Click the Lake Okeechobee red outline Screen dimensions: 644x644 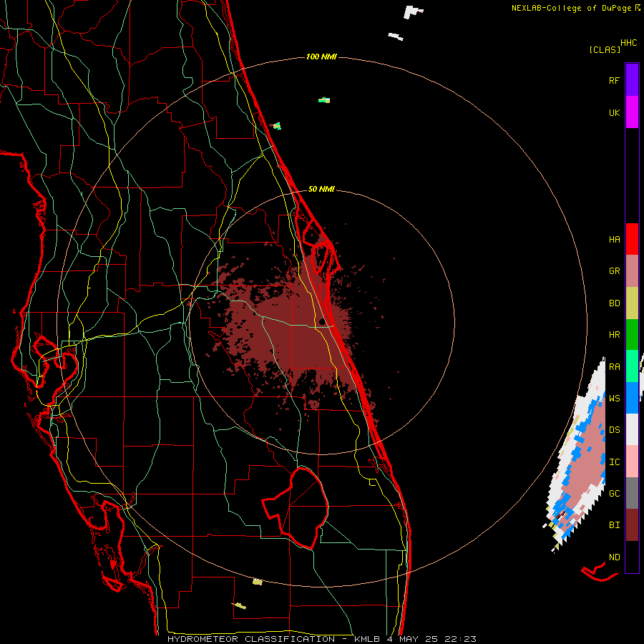(x=296, y=507)
